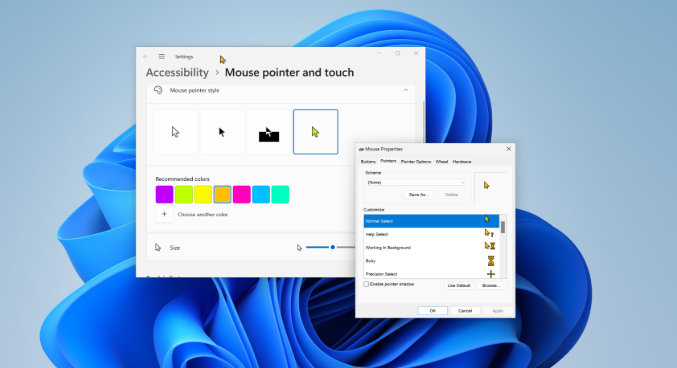Pick the yellow recommended color
The width and height of the screenshot is (677, 368).
[203, 194]
